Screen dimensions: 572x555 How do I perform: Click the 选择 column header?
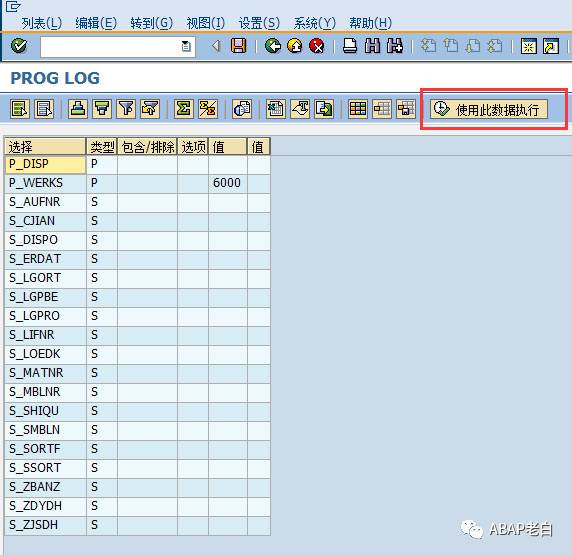45,147
